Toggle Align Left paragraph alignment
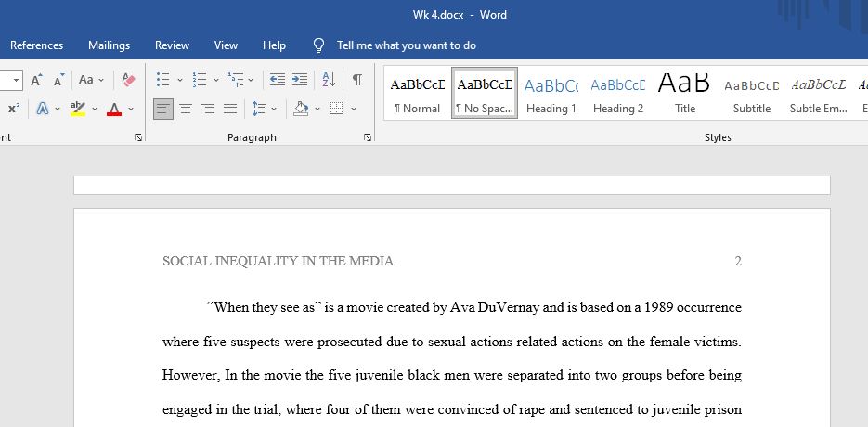The width and height of the screenshot is (868, 427). pos(162,109)
